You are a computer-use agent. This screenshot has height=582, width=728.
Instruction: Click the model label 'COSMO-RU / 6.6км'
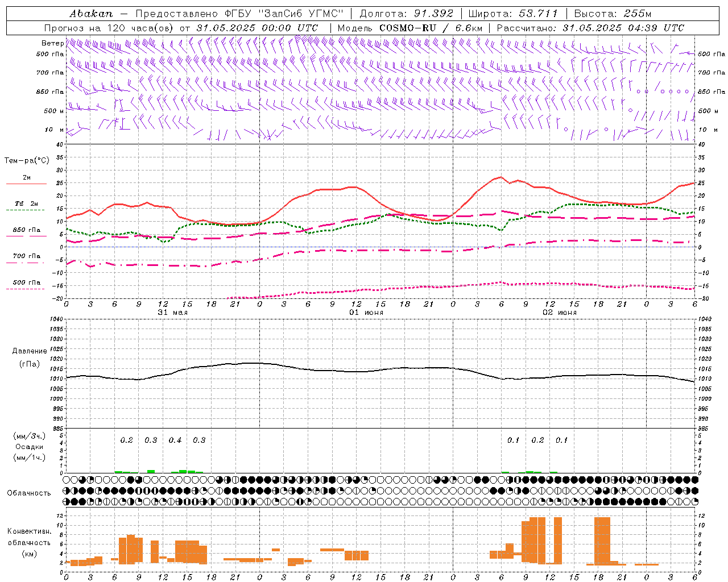pyautogui.click(x=431, y=28)
